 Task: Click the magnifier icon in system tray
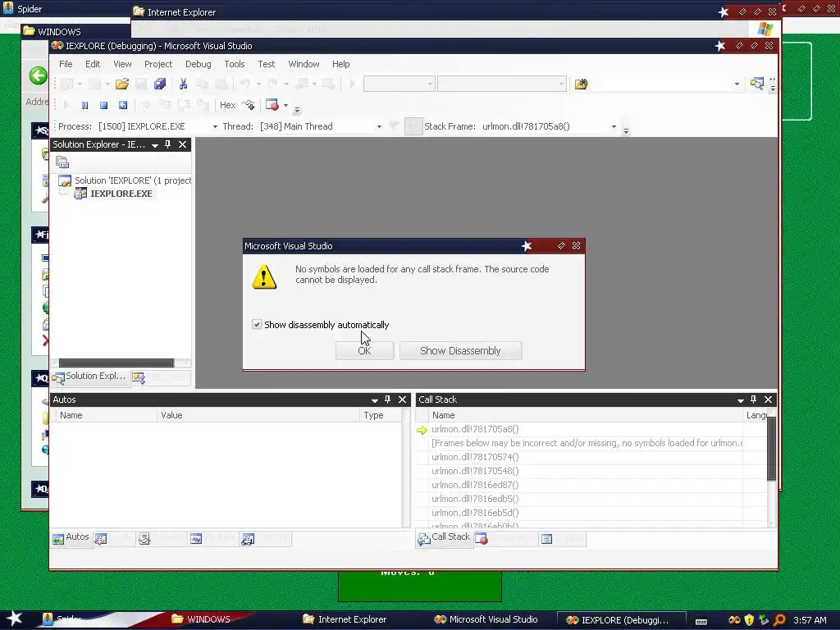tap(779, 620)
